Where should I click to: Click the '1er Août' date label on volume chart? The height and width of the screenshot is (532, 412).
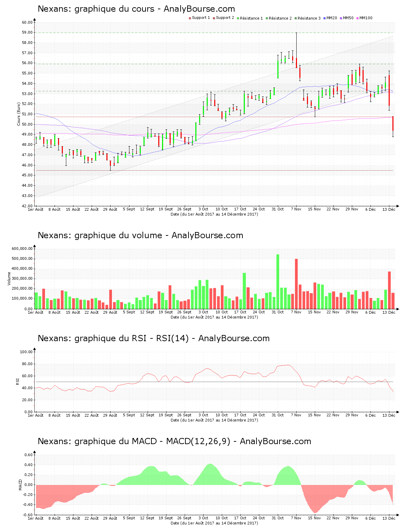coord(36,312)
